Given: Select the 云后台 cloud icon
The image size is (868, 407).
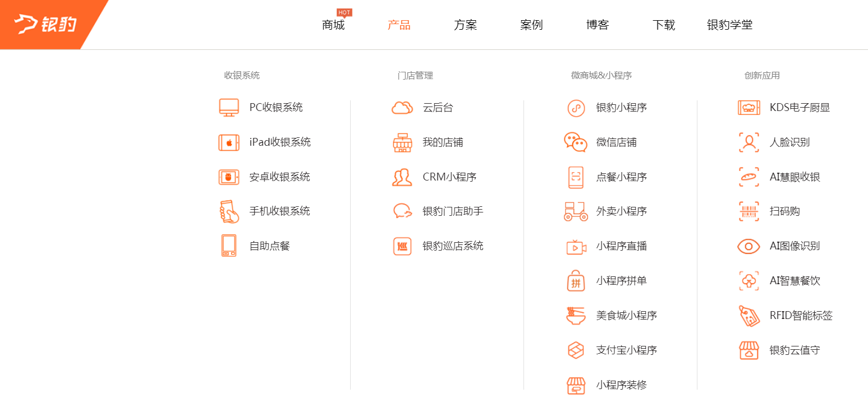Looking at the screenshot, I should tap(402, 108).
